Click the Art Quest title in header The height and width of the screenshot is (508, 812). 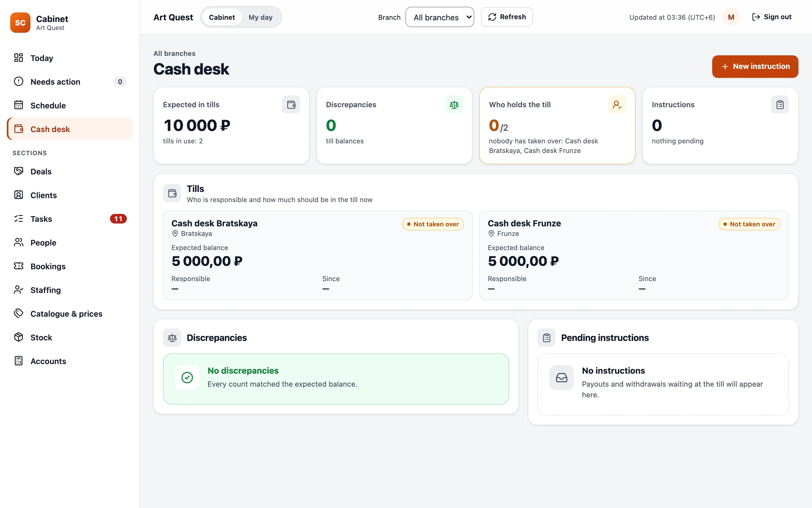(x=173, y=17)
